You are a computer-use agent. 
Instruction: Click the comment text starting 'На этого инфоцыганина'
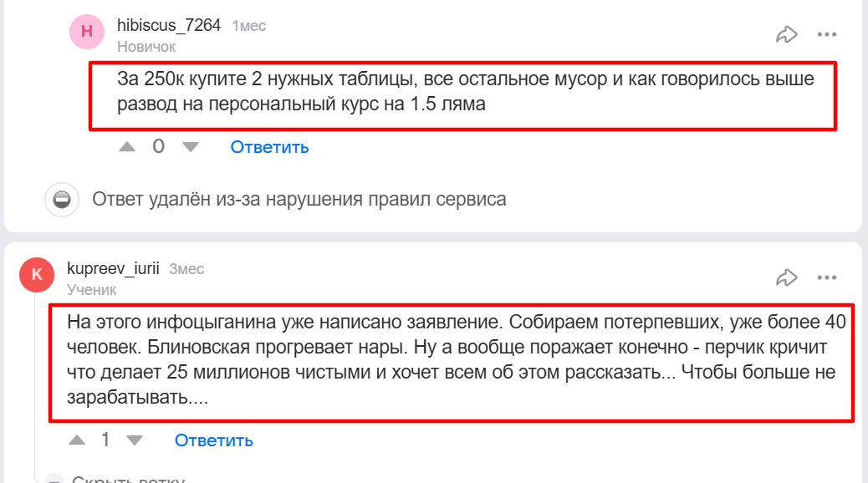452,359
